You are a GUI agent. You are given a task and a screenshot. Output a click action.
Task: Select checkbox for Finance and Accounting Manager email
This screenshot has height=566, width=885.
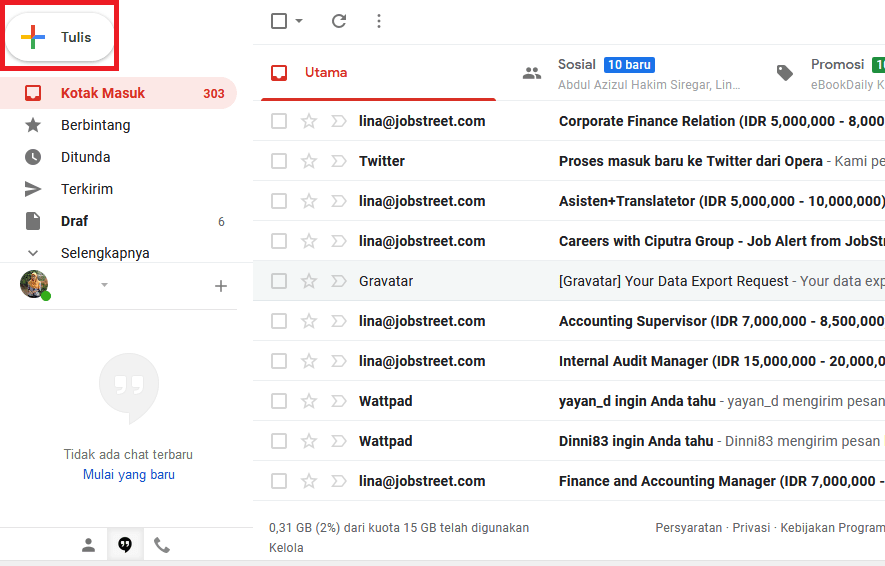(279, 481)
